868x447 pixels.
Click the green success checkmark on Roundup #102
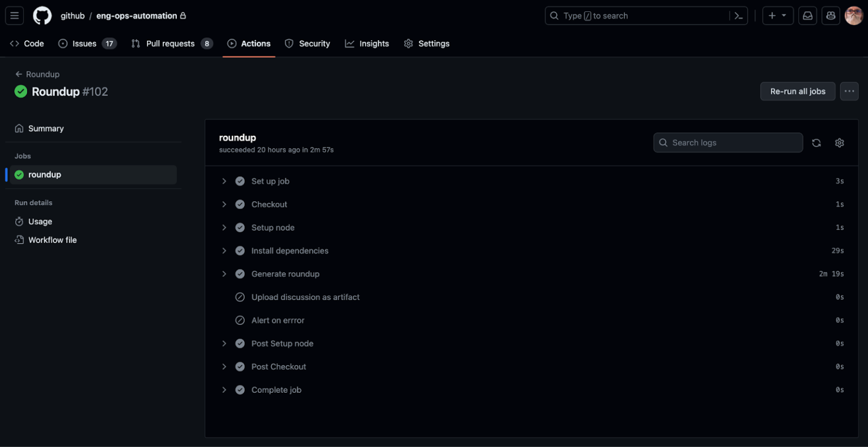pos(20,91)
